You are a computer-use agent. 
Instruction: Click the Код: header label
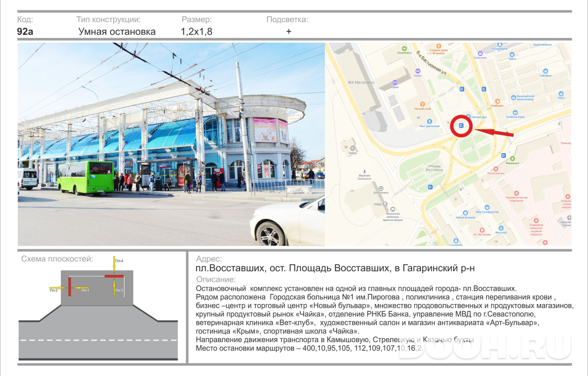coord(25,20)
